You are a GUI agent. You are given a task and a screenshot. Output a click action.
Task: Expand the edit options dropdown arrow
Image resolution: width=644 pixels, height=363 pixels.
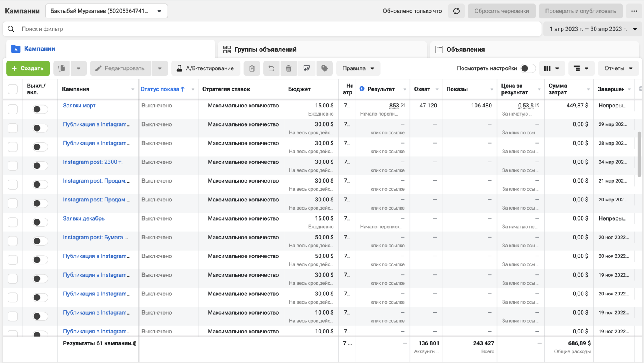pyautogui.click(x=160, y=68)
